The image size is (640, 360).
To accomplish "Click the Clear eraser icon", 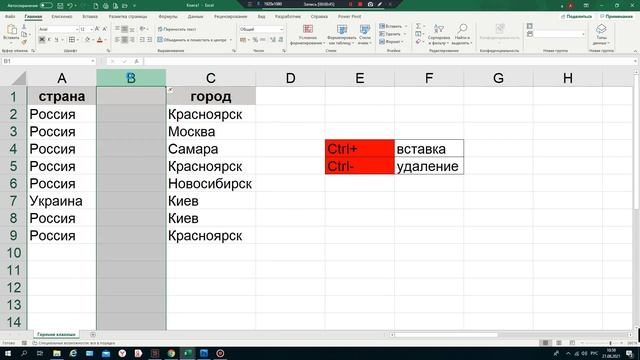I will [418, 42].
